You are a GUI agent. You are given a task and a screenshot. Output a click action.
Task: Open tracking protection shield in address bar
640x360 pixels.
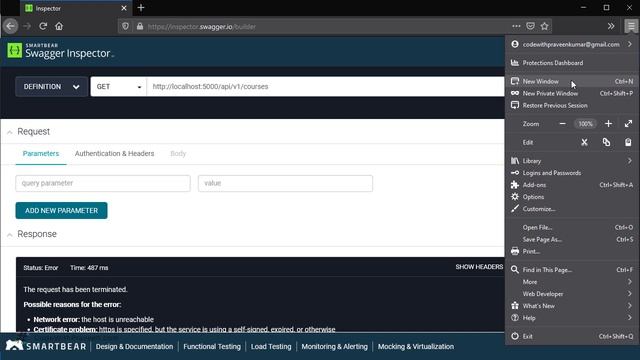126,27
